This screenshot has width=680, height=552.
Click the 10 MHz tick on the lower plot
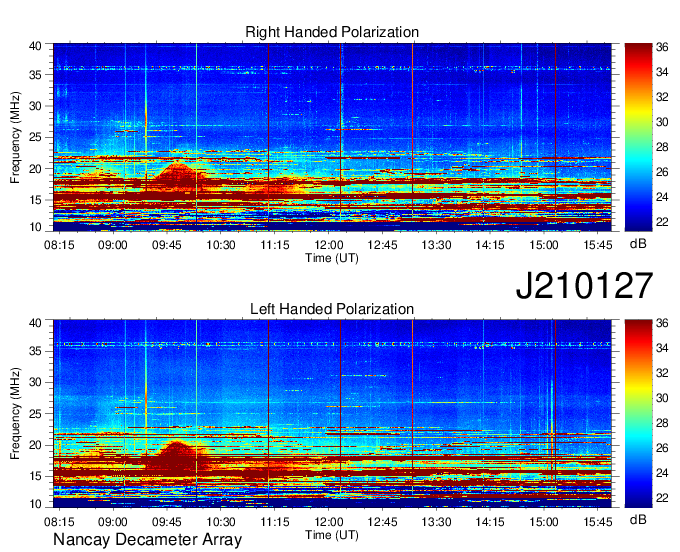pos(35,504)
